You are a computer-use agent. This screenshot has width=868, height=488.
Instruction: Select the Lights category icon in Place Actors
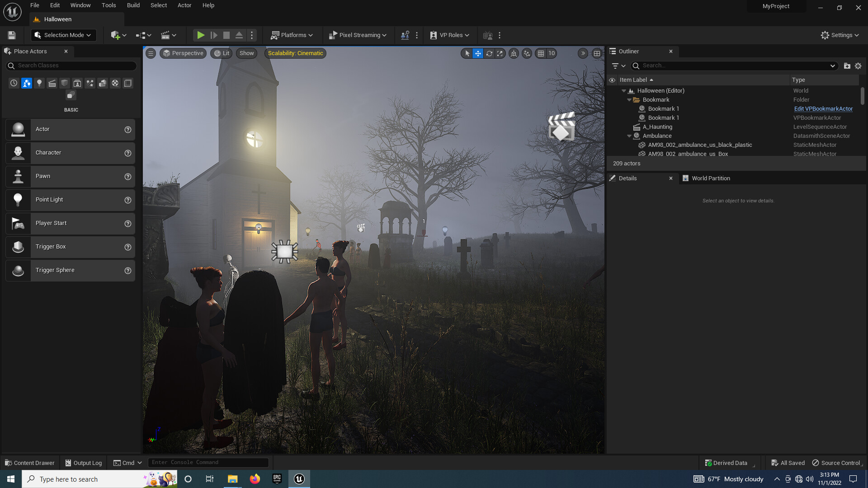tap(39, 83)
